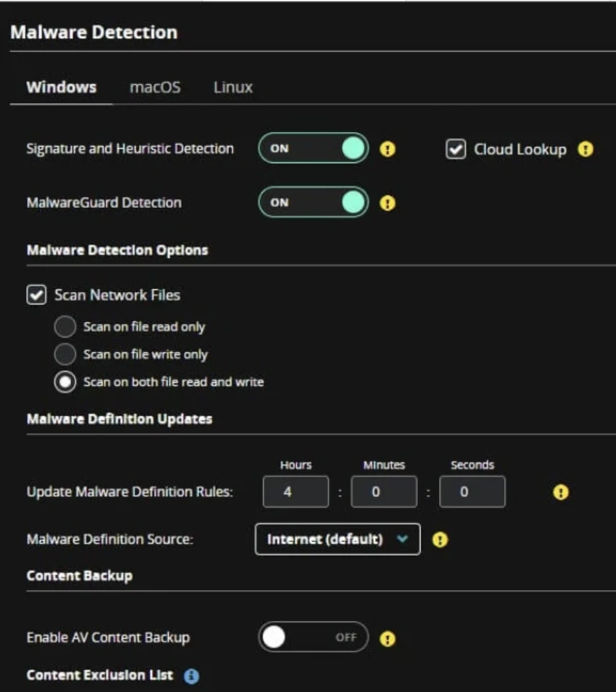Turn off MalwareGuard Detection switch
The width and height of the screenshot is (616, 692).
point(313,203)
